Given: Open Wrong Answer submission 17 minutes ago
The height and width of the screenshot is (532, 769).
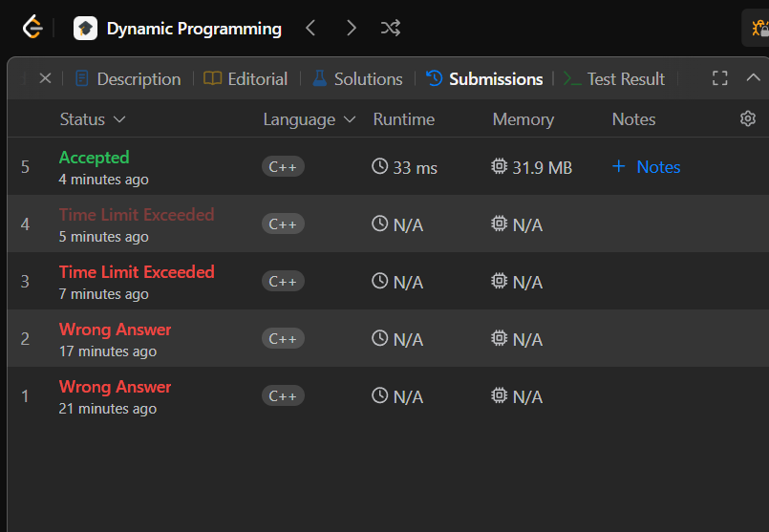Looking at the screenshot, I should pos(116,330).
